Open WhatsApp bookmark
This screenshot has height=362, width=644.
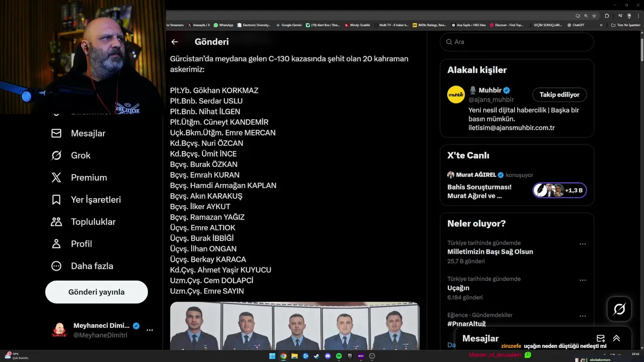pos(223,25)
